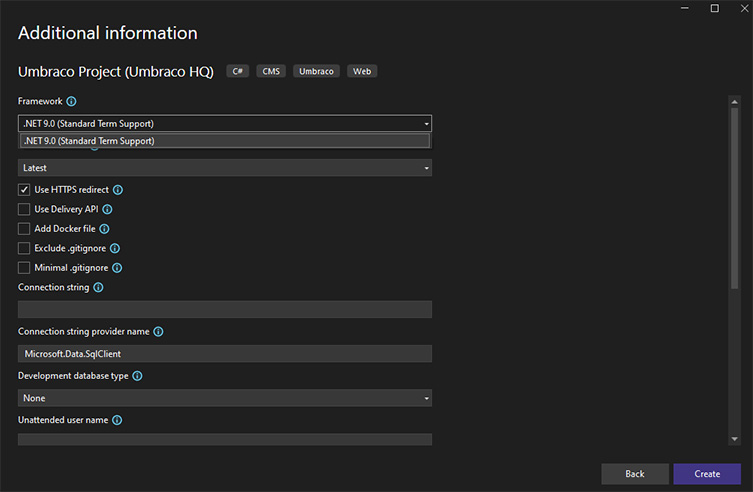753x492 pixels.
Task: Click info icon beside Add Docker file
Action: coord(104,229)
